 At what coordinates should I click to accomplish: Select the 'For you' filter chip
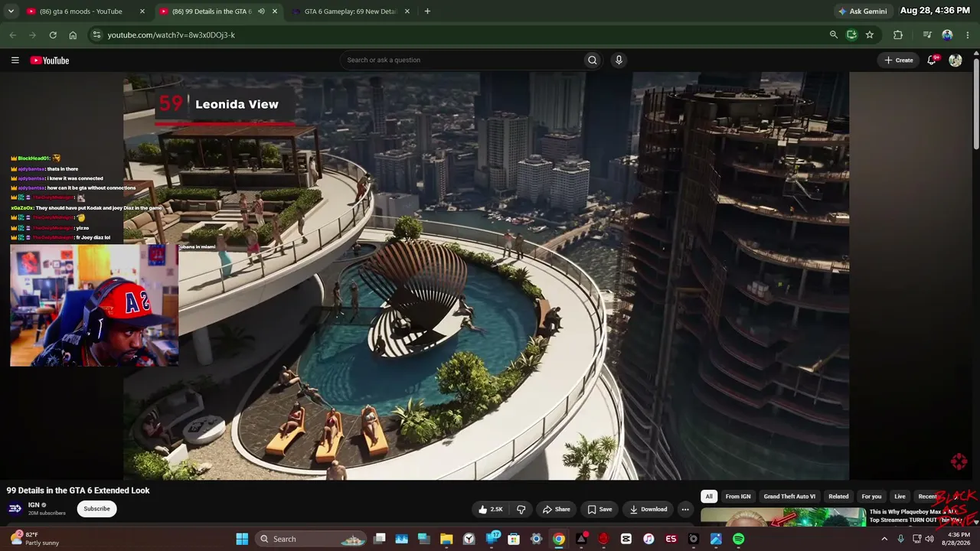coord(871,497)
